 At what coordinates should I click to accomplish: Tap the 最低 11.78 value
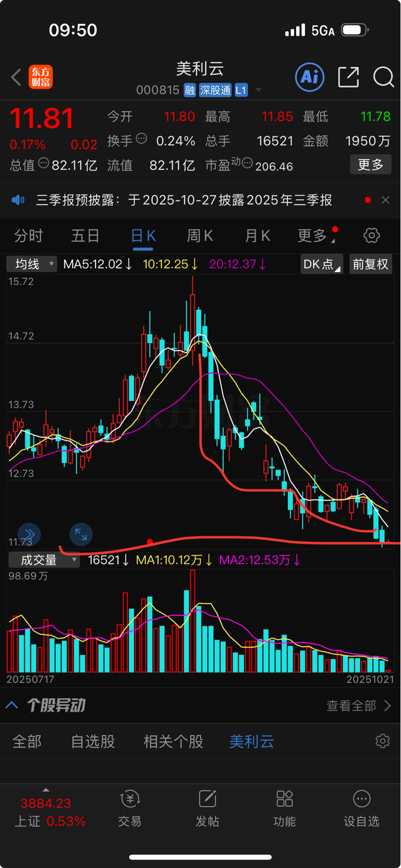(x=375, y=116)
